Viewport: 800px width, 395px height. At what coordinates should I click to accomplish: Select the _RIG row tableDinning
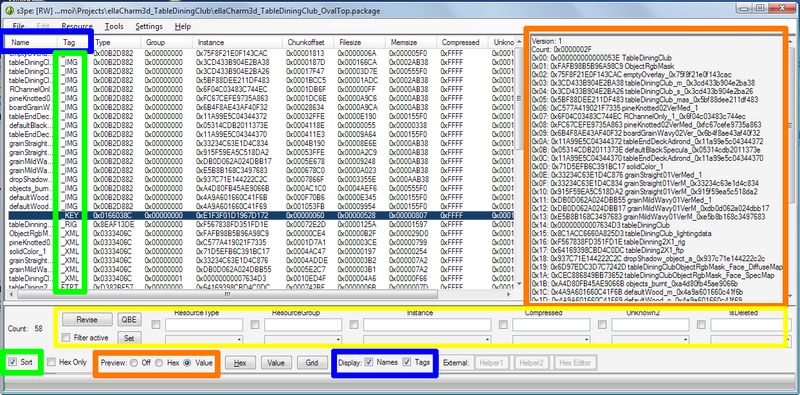point(261,224)
